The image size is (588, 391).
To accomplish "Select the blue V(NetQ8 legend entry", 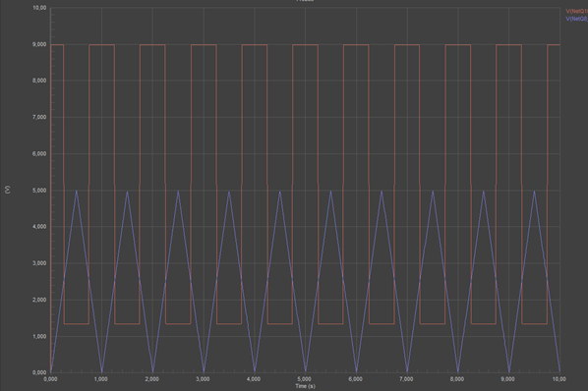I will coord(577,19).
